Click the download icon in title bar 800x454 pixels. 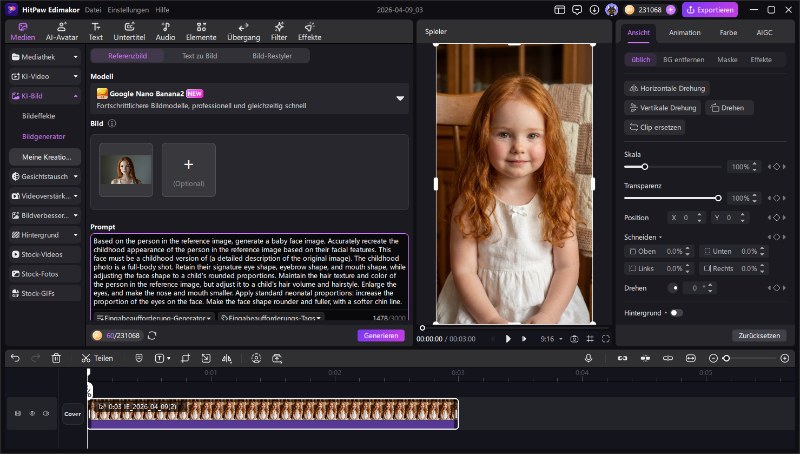coord(592,10)
